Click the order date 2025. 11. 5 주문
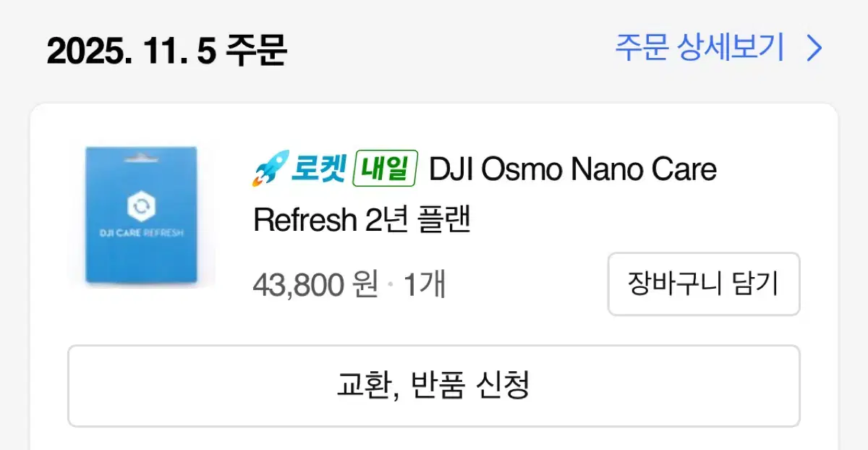The image size is (868, 450). (166, 49)
